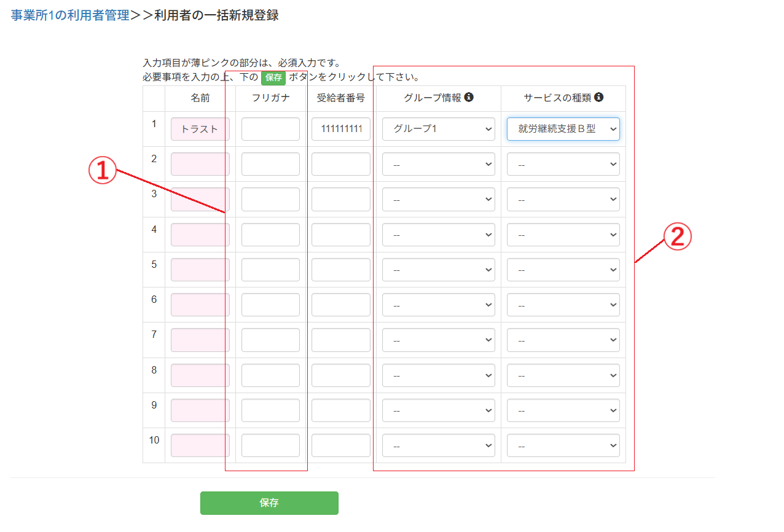Click the green 保存 button
Screen dimensions: 784x532
point(269,503)
